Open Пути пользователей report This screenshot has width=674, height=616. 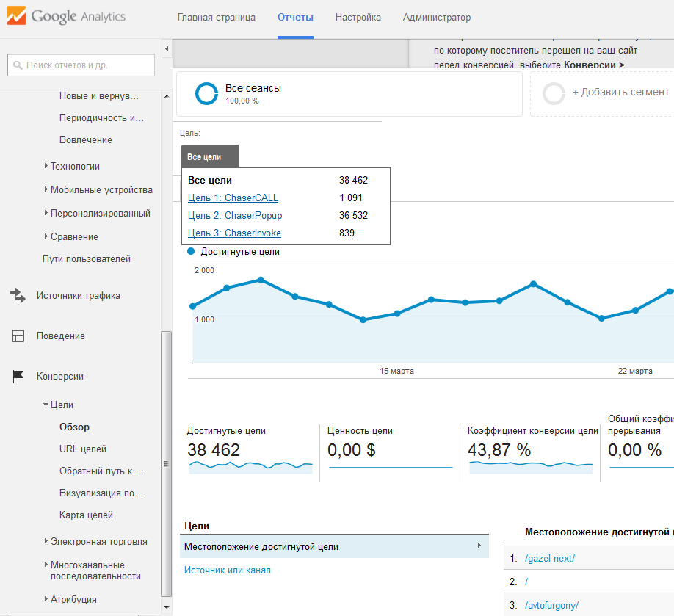[x=87, y=258]
